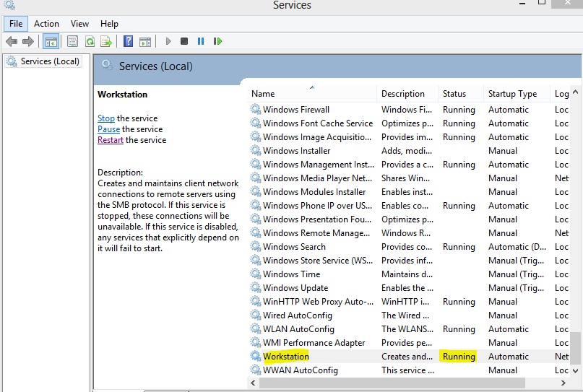Click 'This service ...' description of WWAN AutoConfig
The width and height of the screenshot is (583, 392).
407,370
